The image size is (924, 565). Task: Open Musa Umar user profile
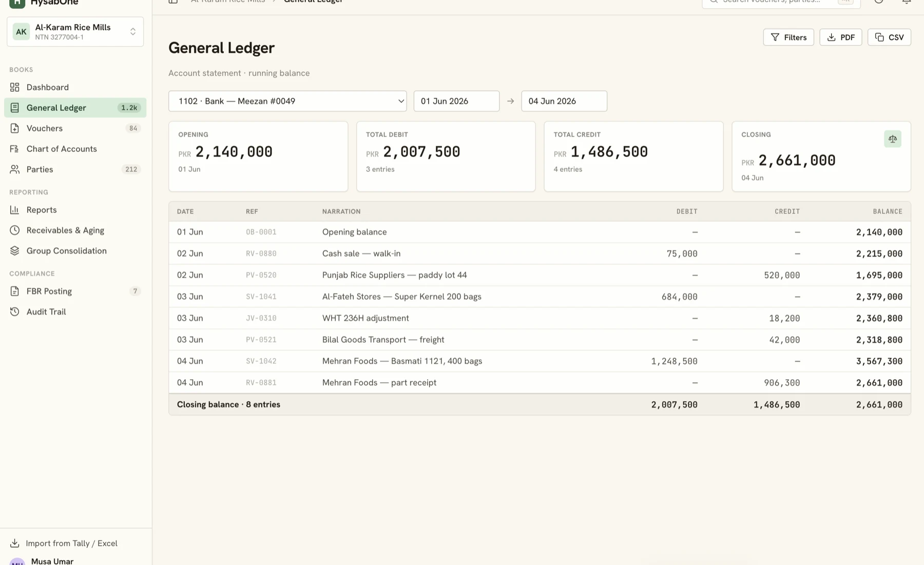pyautogui.click(x=52, y=561)
